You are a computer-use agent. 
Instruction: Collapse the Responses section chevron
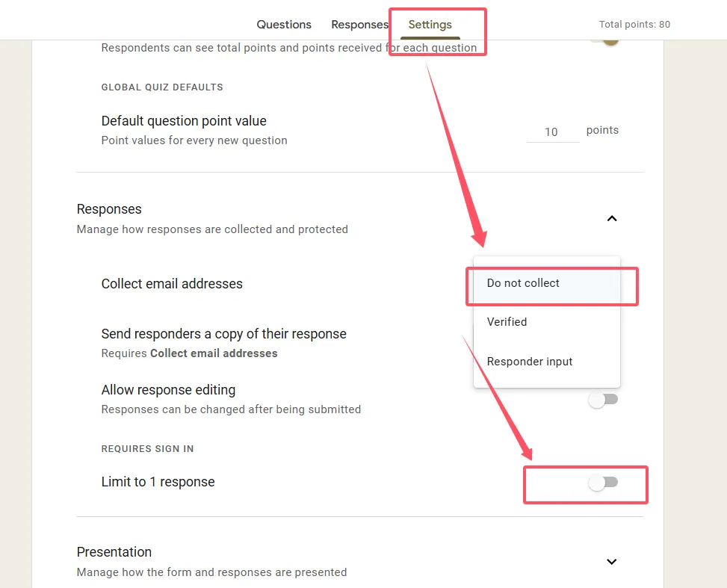coord(611,219)
